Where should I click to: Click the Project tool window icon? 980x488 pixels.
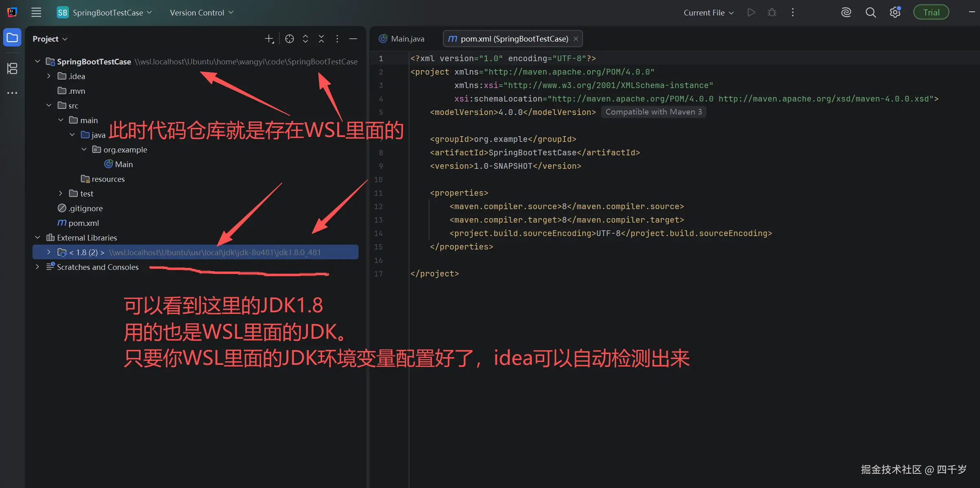click(x=12, y=38)
